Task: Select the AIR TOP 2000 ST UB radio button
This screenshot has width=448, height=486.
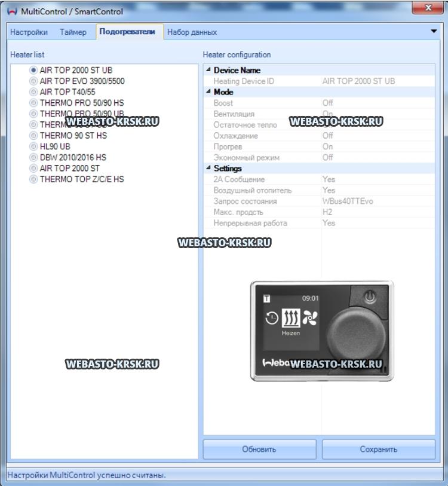Action: [x=33, y=70]
